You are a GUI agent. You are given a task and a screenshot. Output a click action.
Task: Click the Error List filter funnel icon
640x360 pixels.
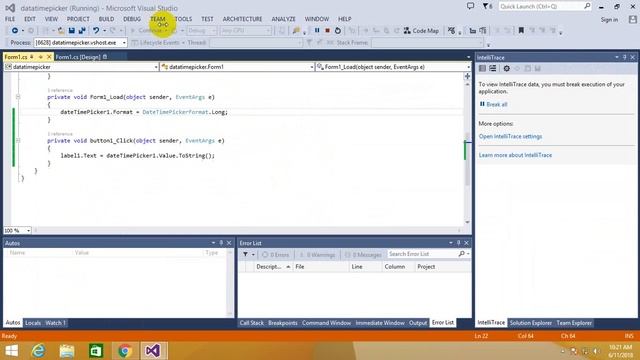(246, 254)
